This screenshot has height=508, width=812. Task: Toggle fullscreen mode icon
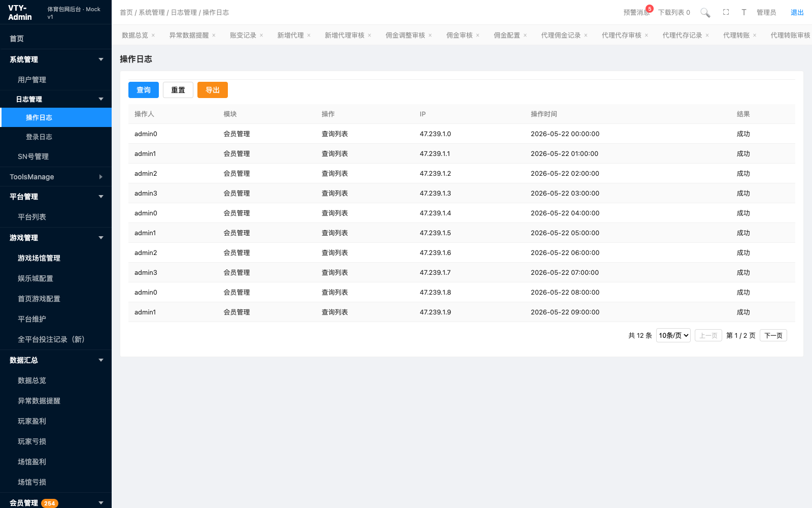726,12
